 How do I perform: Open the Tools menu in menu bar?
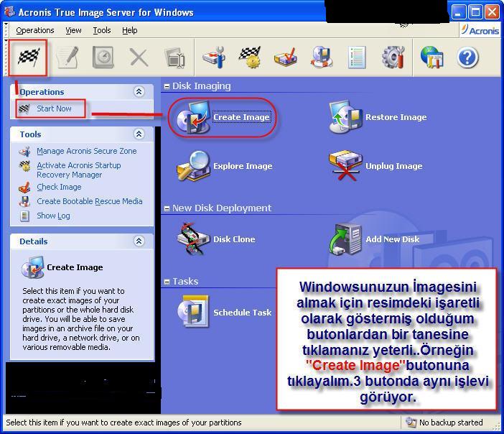pyautogui.click(x=102, y=30)
